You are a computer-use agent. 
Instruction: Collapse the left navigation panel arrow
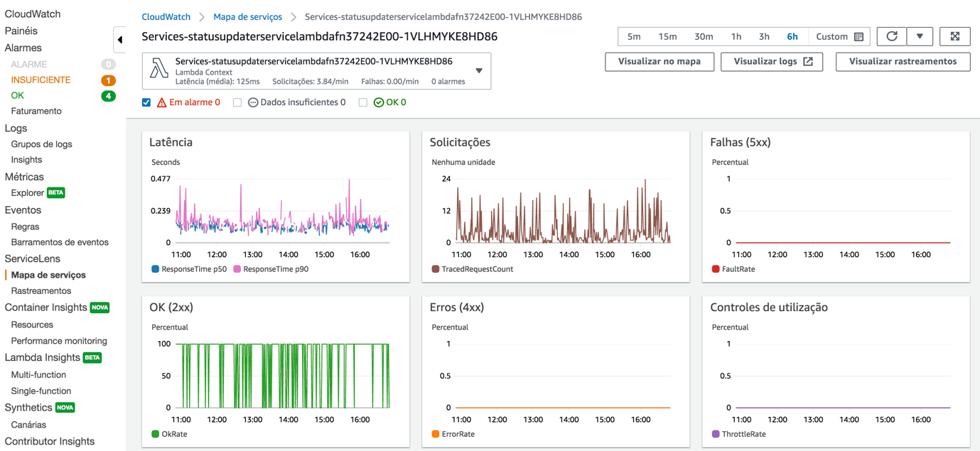pos(119,40)
